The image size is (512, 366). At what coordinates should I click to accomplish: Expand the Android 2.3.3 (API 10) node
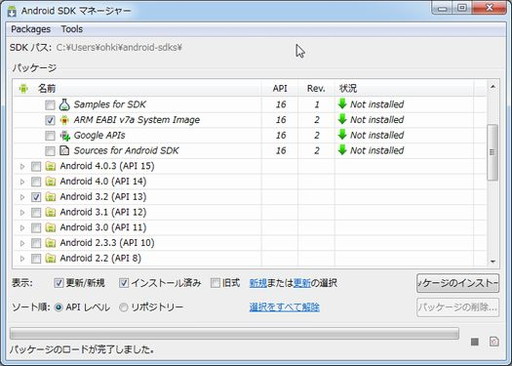pyautogui.click(x=22, y=243)
